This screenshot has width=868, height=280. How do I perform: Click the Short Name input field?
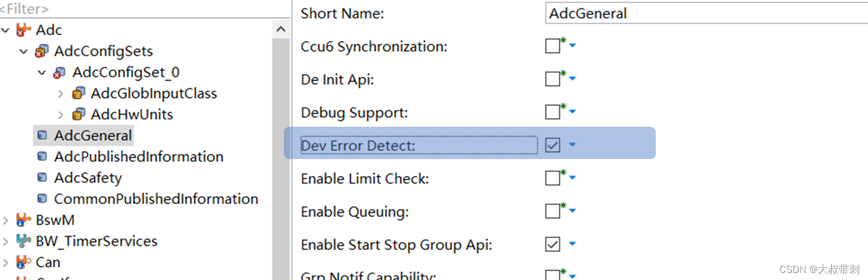(706, 13)
